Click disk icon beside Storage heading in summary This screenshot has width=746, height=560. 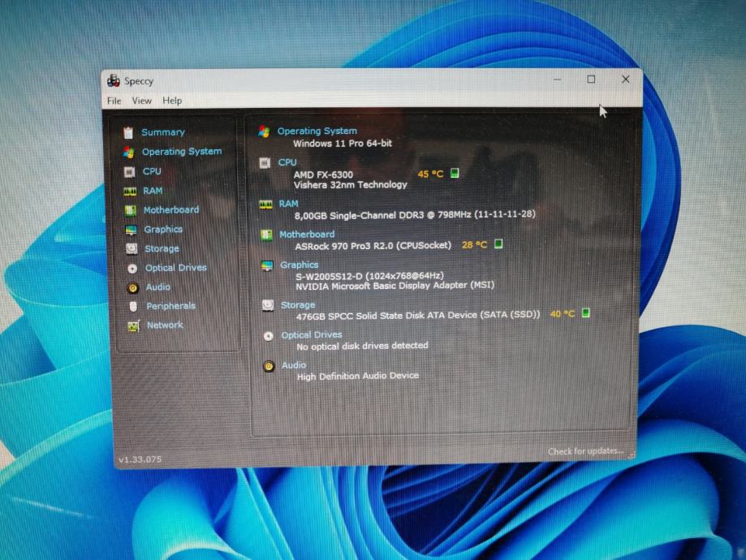click(x=268, y=305)
